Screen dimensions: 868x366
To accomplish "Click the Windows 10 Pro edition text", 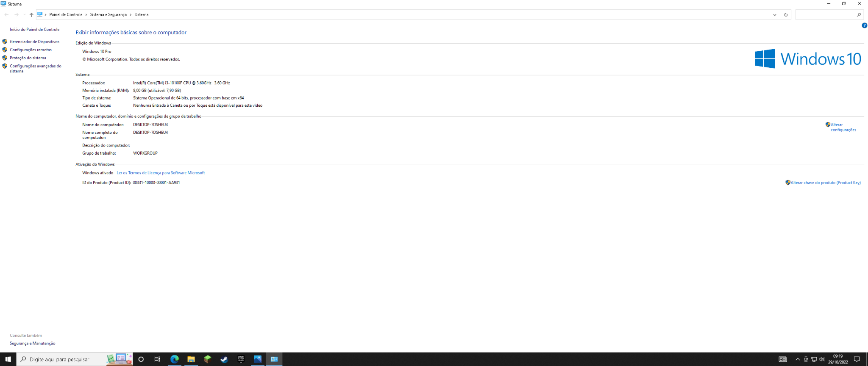I will coord(97,52).
